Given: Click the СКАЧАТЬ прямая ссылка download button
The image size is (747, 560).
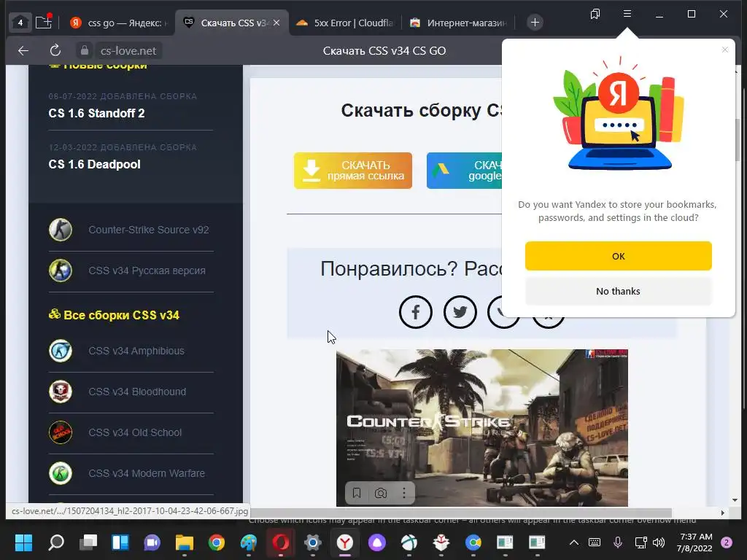Looking at the screenshot, I should (x=353, y=171).
